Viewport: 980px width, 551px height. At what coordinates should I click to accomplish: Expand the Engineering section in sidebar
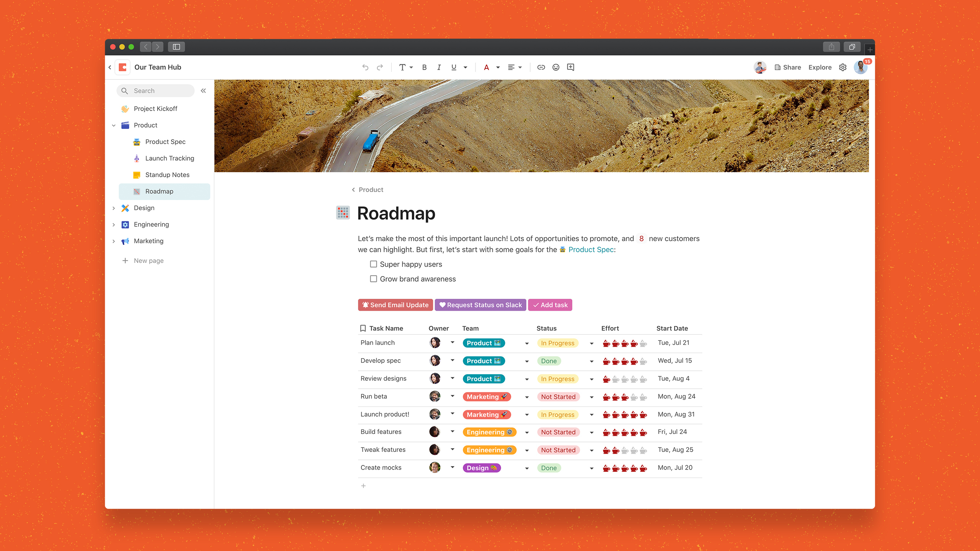[x=114, y=224]
